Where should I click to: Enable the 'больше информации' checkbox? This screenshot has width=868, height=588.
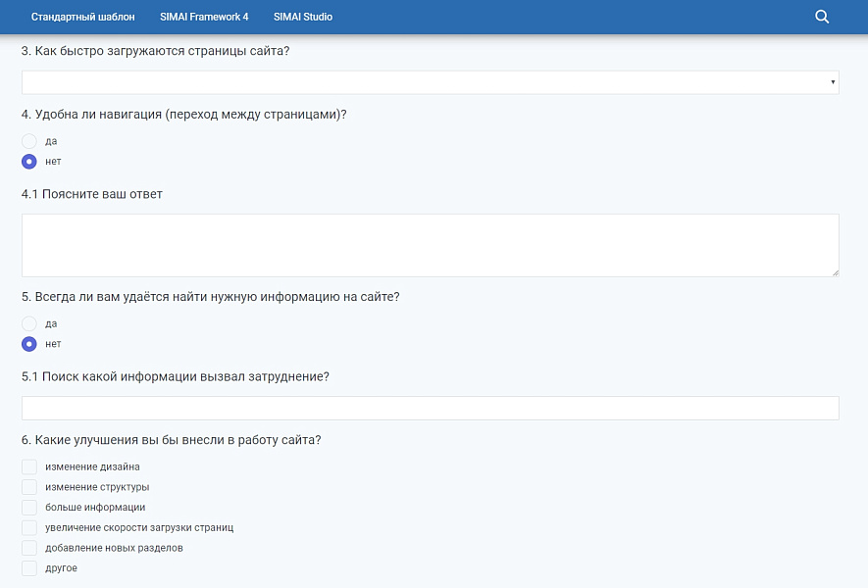click(29, 508)
